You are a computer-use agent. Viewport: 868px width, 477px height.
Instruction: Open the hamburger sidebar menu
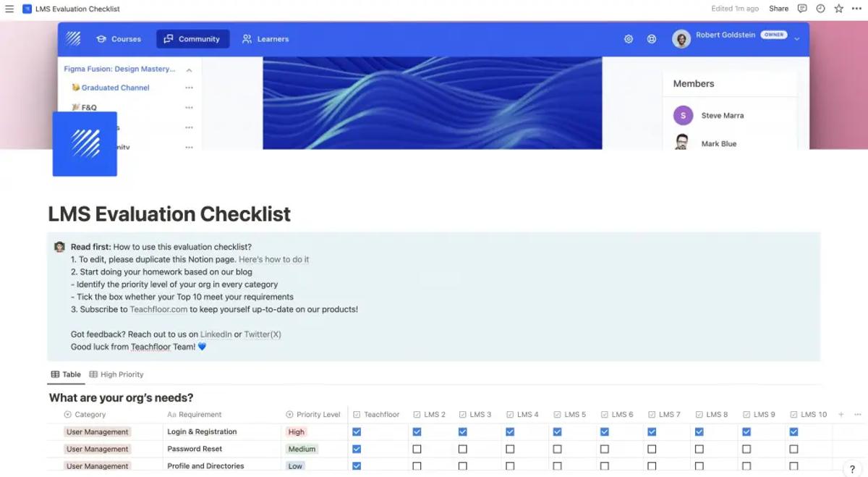point(9,9)
